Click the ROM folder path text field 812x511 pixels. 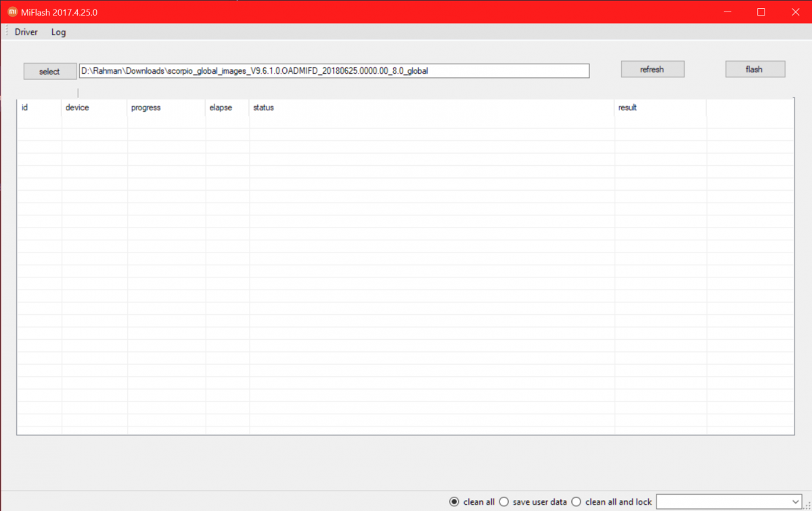pos(334,70)
